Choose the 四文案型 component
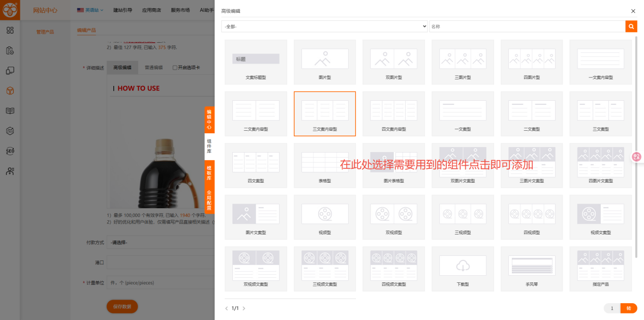 click(256, 165)
